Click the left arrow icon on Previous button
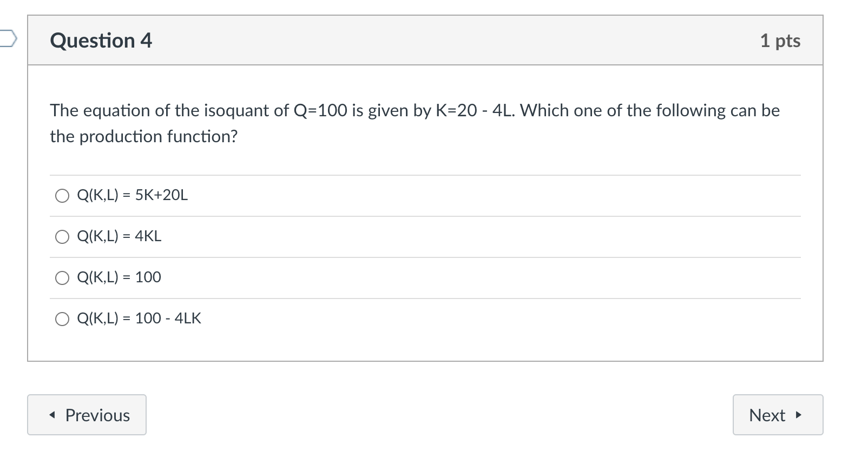868x451 pixels. point(52,415)
